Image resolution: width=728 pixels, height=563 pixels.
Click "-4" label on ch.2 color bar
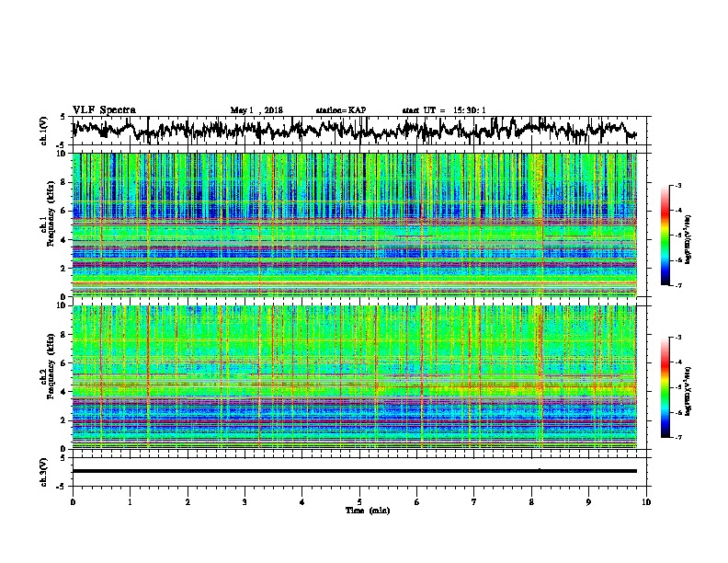677,362
